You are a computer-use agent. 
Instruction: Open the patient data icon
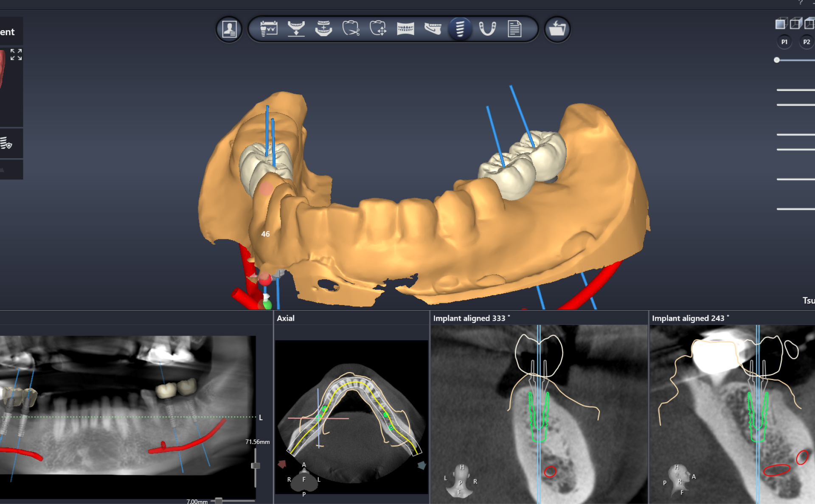(229, 29)
